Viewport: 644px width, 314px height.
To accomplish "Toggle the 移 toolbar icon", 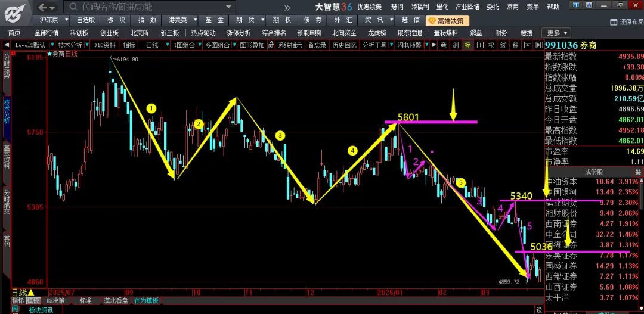I will 515,45.
